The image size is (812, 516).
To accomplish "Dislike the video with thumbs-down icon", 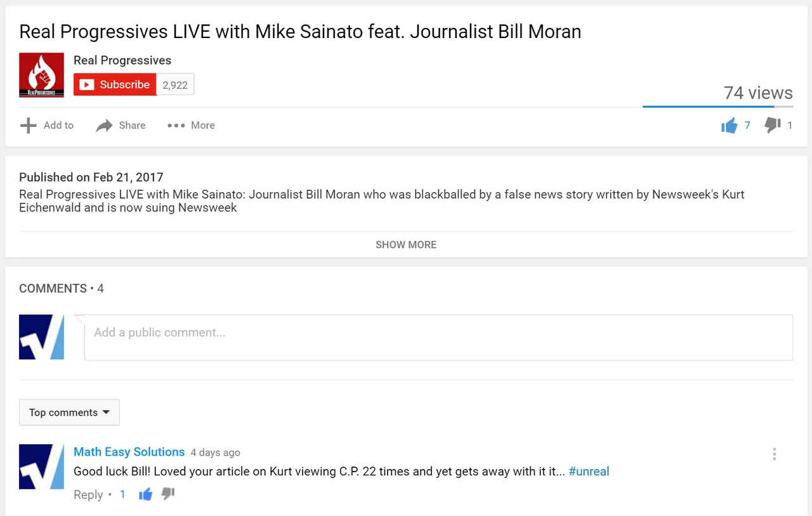I will tap(772, 126).
